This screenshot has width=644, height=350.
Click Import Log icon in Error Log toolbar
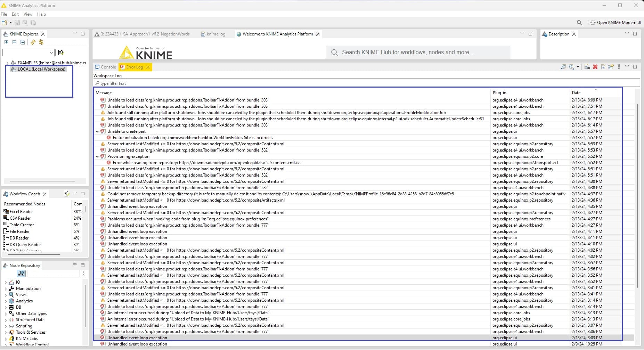(x=571, y=67)
